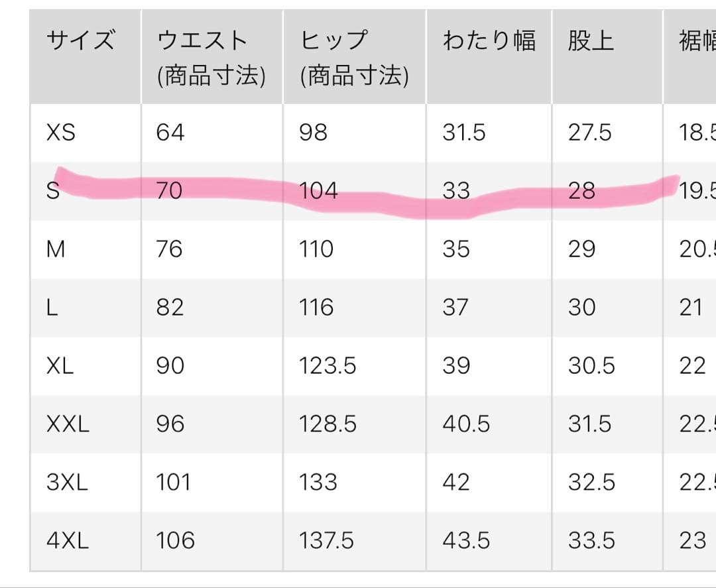Select the 3XL size row label

click(67, 482)
